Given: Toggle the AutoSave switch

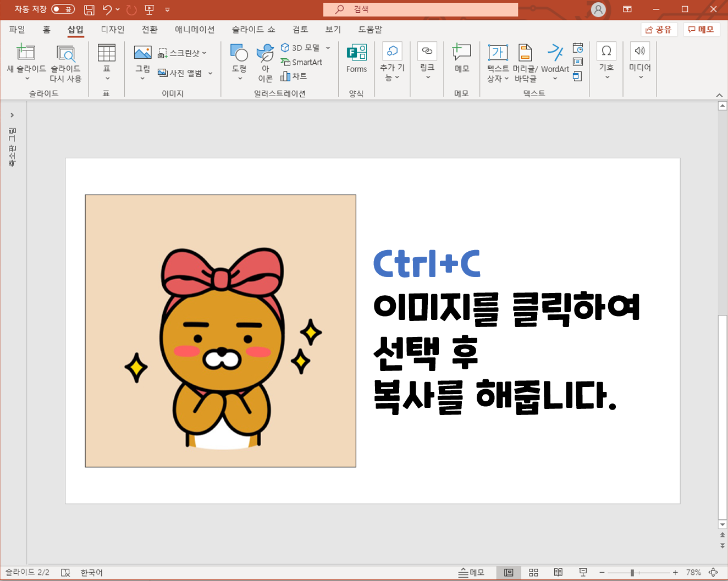Looking at the screenshot, I should coord(63,9).
